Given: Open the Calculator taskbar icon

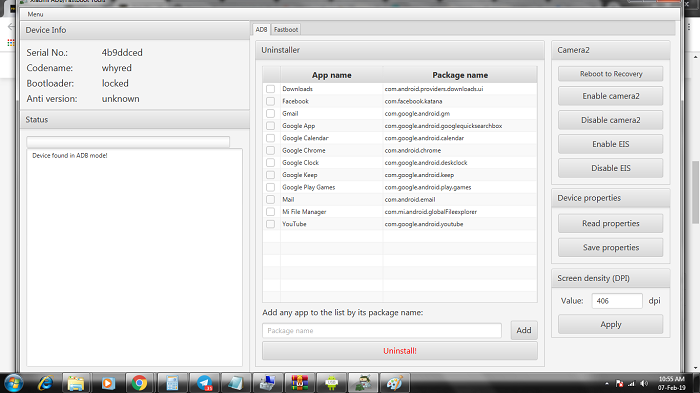Looking at the screenshot, I should 171,383.
